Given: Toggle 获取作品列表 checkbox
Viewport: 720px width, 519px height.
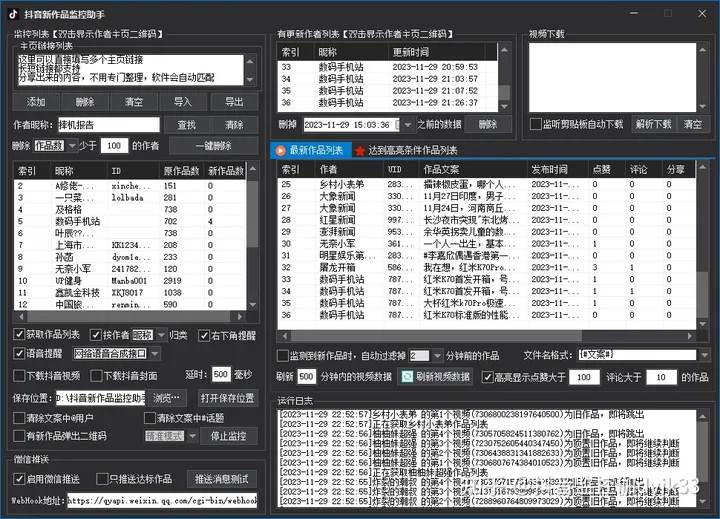Looking at the screenshot, I should tap(19, 334).
